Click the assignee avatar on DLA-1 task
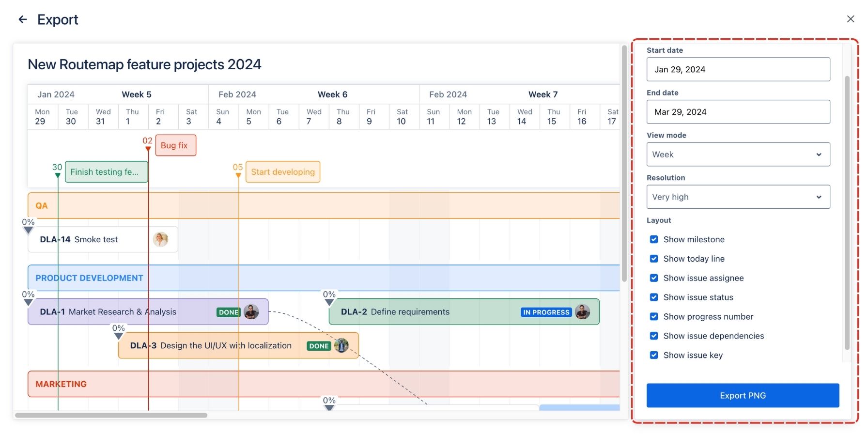The image size is (868, 434). [251, 312]
